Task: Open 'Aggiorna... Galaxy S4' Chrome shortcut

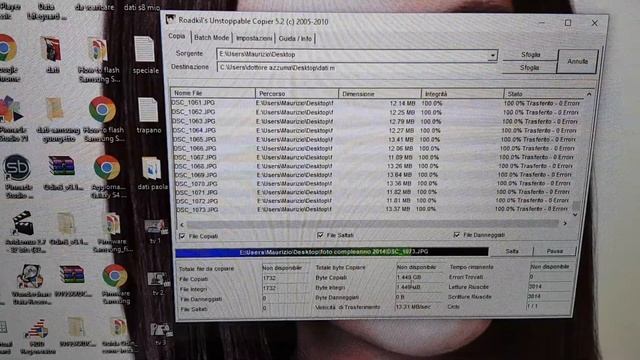Action: pyautogui.click(x=107, y=167)
